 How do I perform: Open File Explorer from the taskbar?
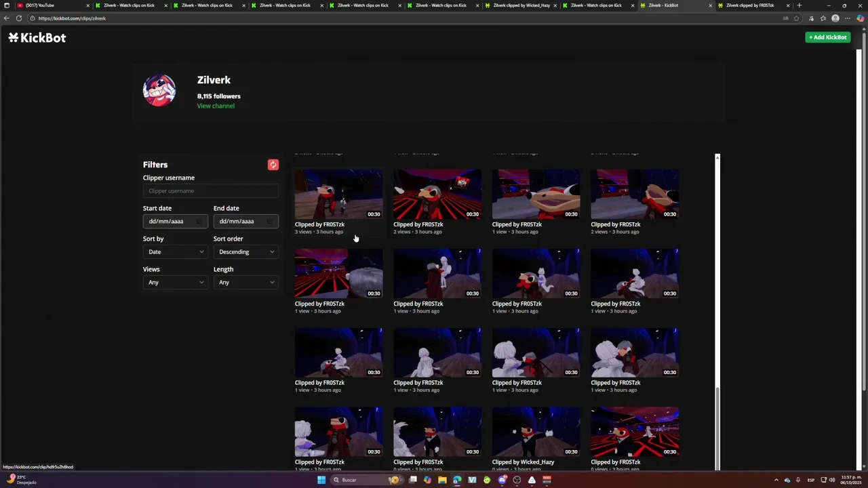442,480
